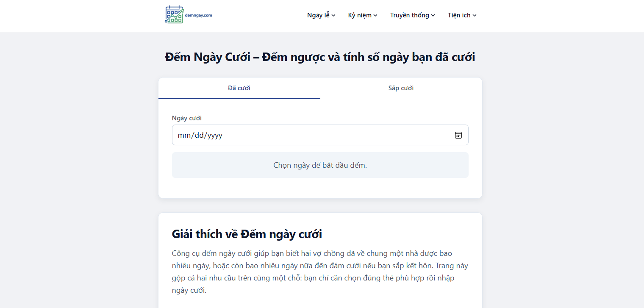Click the demngay.com calendar logo
This screenshot has width=644, height=308.
coord(189,15)
